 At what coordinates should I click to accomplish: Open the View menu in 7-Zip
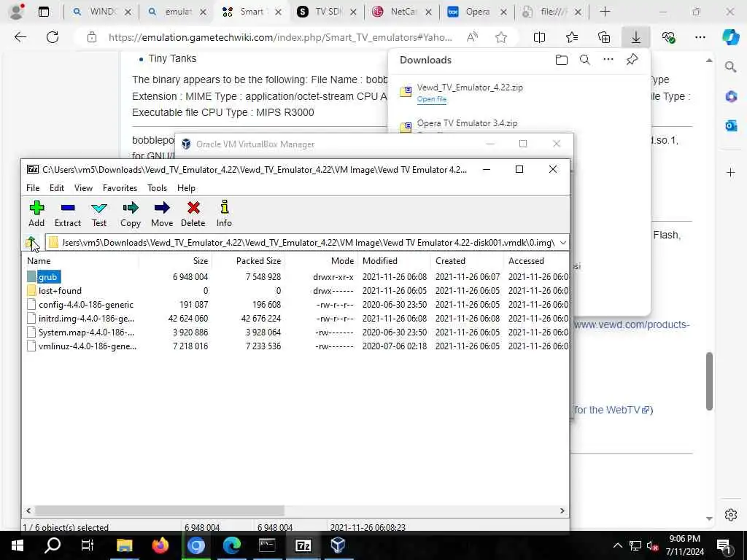tap(83, 188)
